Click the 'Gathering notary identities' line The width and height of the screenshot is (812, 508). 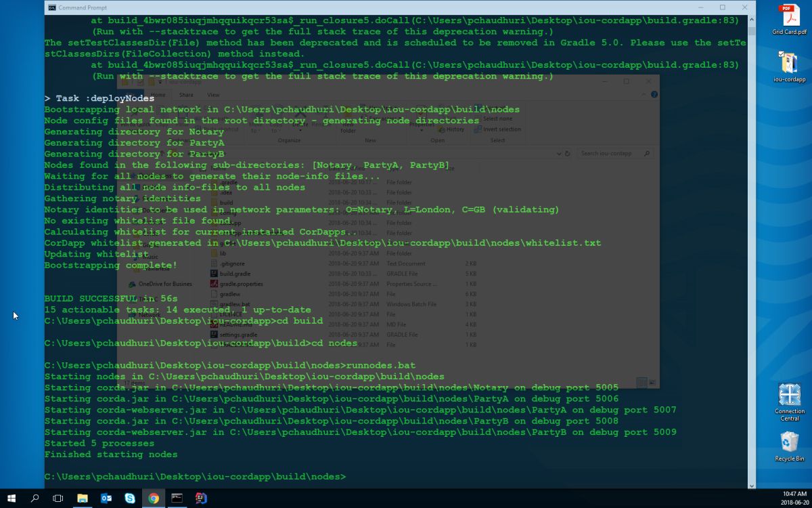(122, 198)
